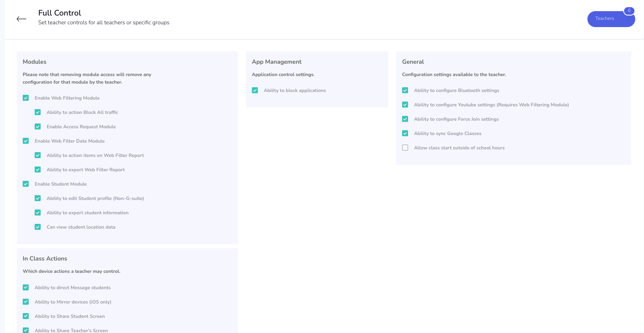Uncheck Ability to export student information
Viewport: 644px width, 333px height.
point(38,213)
